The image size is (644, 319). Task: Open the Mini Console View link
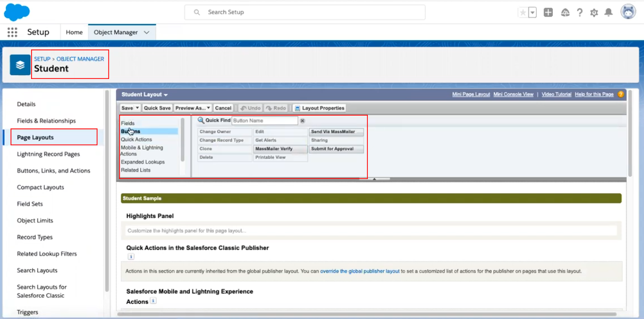tap(513, 94)
